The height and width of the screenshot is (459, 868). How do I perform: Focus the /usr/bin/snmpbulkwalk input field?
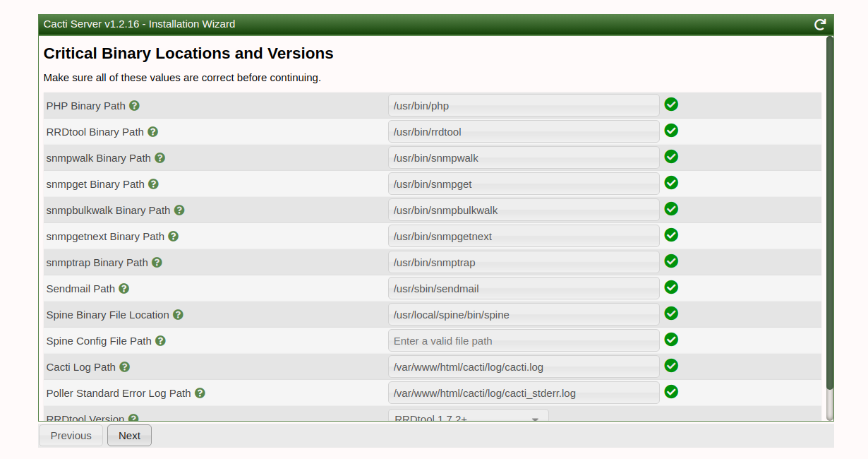tap(524, 210)
